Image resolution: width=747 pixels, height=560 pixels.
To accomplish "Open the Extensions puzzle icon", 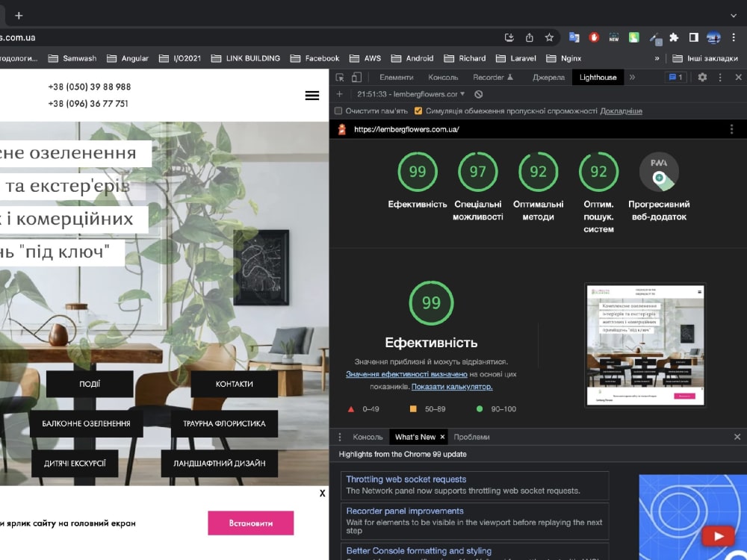I will [674, 37].
